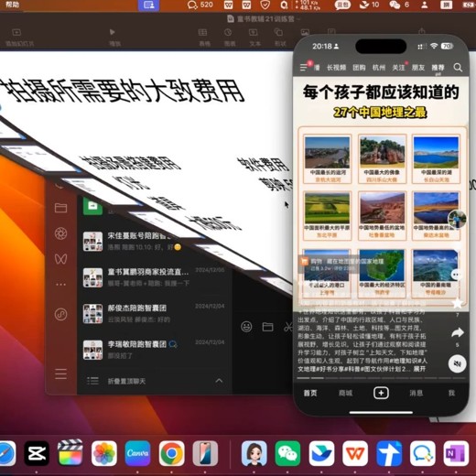Expand caption with 展开 link
The height and width of the screenshot is (476, 476).
point(419,369)
